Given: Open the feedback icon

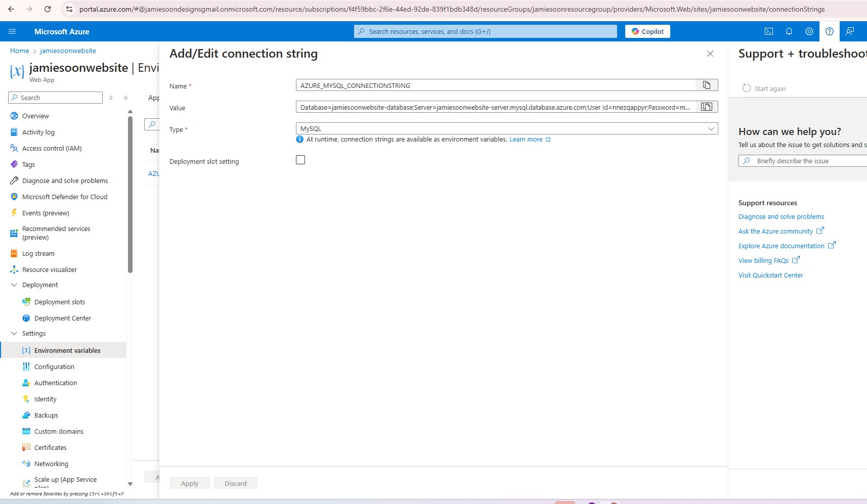Looking at the screenshot, I should 850,31.
